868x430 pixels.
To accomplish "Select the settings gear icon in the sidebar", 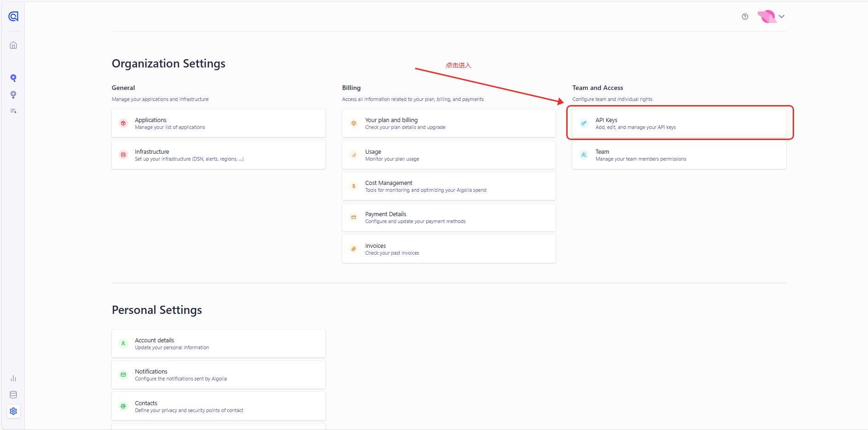I will [13, 411].
